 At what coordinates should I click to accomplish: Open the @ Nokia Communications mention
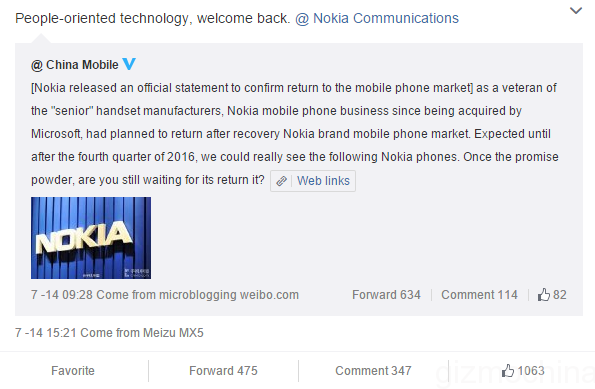pyautogui.click(x=377, y=19)
